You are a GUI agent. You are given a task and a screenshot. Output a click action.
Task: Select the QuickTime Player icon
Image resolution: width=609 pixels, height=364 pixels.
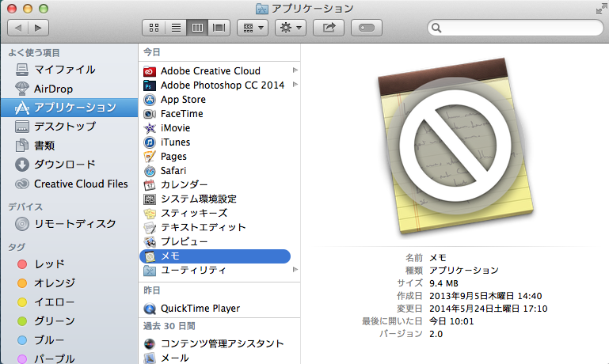point(150,309)
